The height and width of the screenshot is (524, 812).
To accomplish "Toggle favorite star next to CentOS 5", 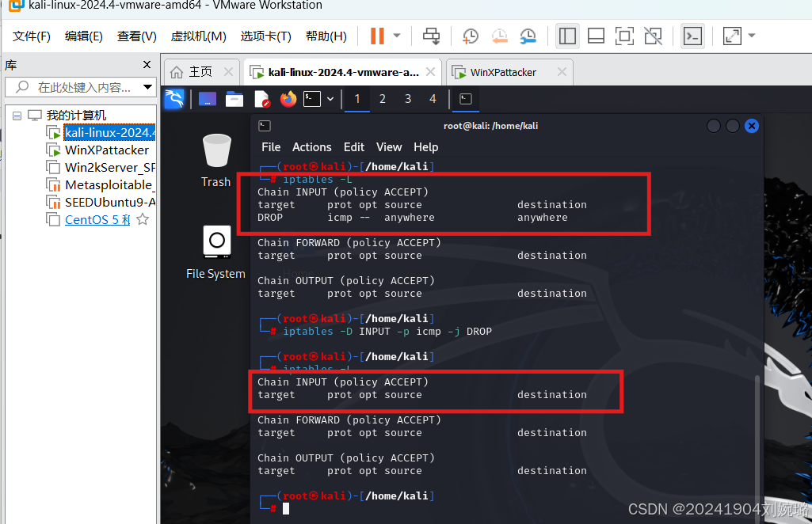I will click(143, 219).
